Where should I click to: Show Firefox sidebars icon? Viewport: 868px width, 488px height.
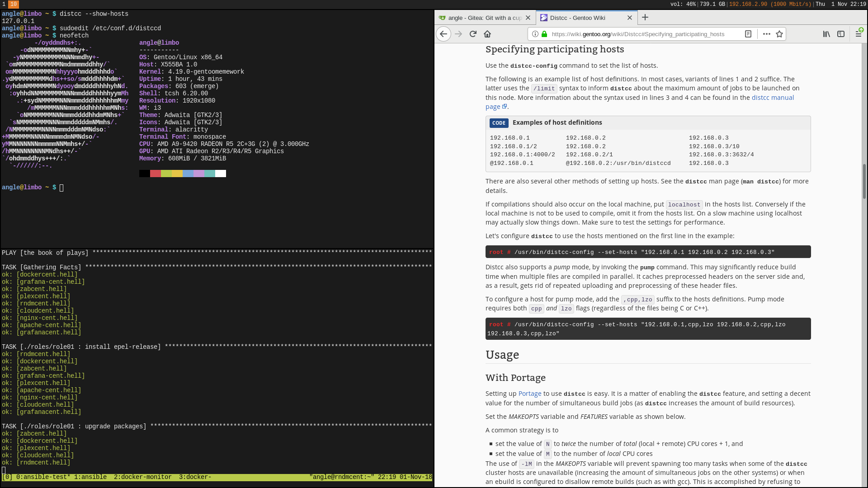841,34
